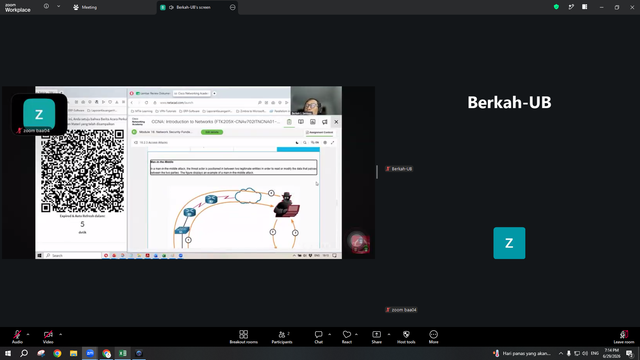Open Google Chrome from the taskbar
The height and width of the screenshot is (360, 640).
tap(57, 353)
